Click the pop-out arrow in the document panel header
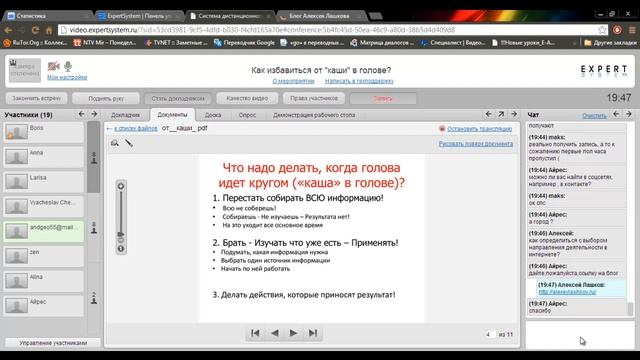This screenshot has width=640, height=360. (501, 114)
